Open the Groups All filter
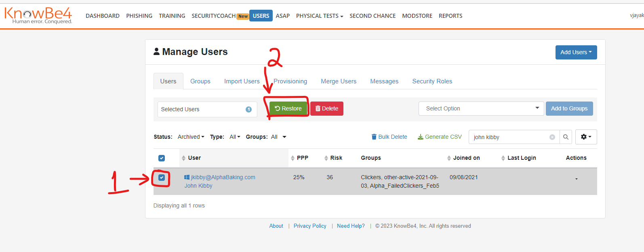 point(278,137)
